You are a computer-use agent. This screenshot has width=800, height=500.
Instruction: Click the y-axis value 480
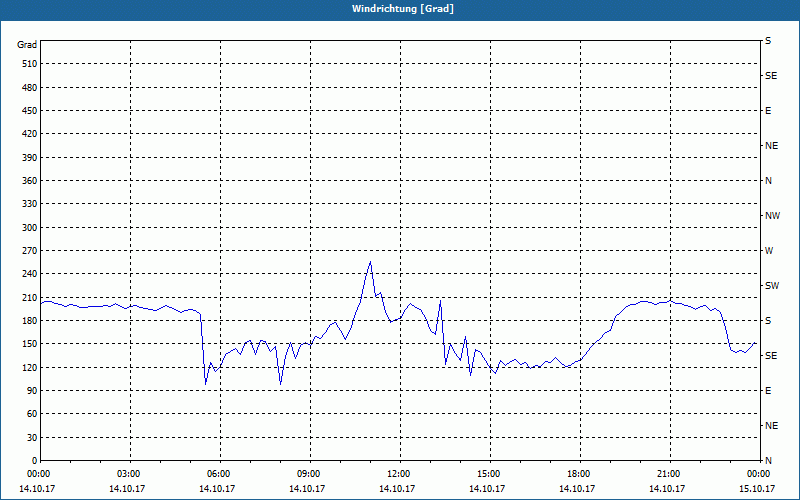(x=30, y=88)
